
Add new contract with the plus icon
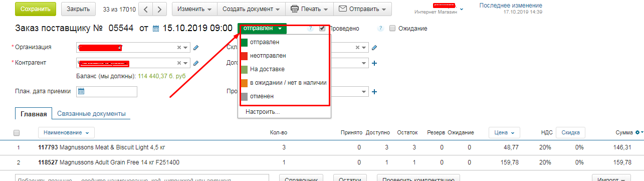374,64
